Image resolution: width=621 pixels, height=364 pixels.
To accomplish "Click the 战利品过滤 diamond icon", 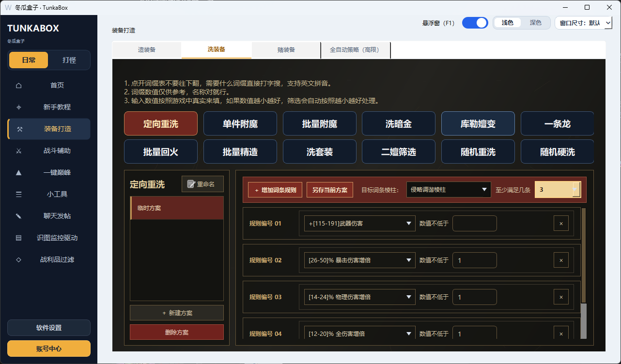I will click(19, 260).
